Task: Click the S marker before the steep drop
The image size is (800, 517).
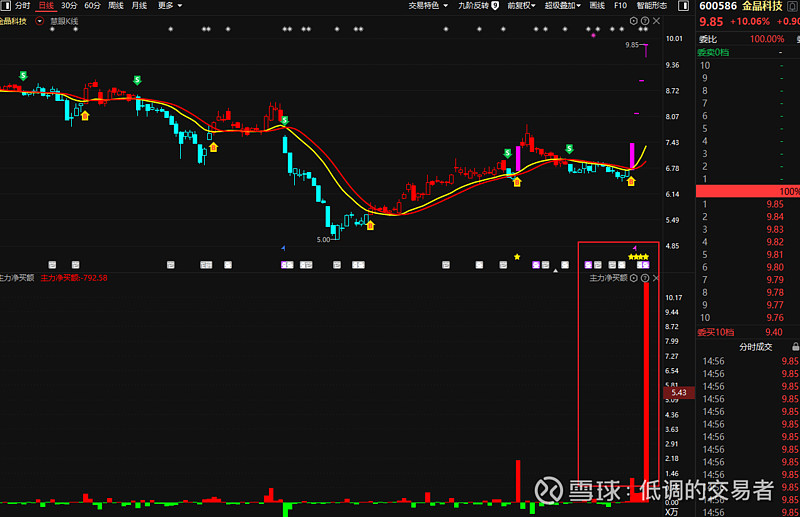Action: [x=285, y=120]
